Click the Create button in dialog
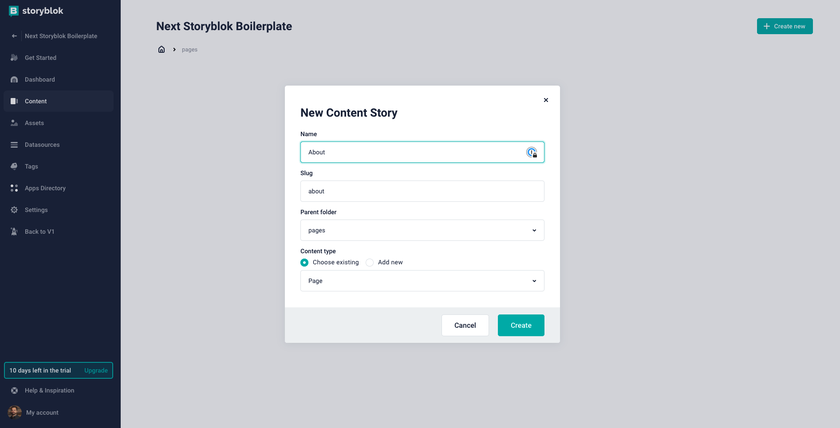 (521, 325)
